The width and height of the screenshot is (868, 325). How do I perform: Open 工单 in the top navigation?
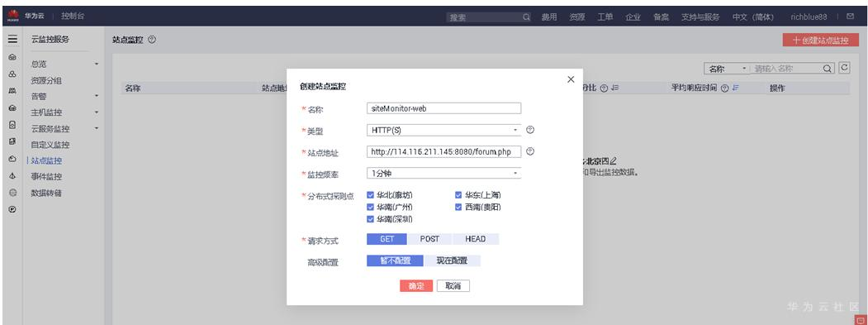point(605,17)
